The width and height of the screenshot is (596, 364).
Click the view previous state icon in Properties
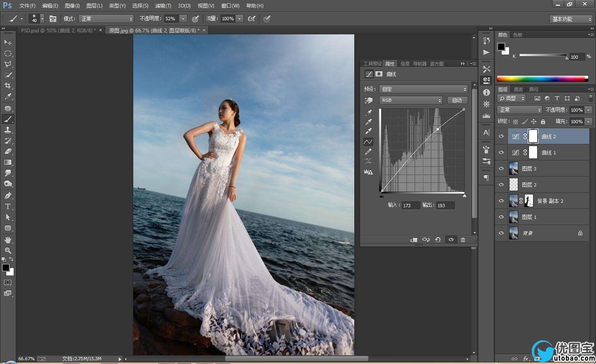coord(425,239)
